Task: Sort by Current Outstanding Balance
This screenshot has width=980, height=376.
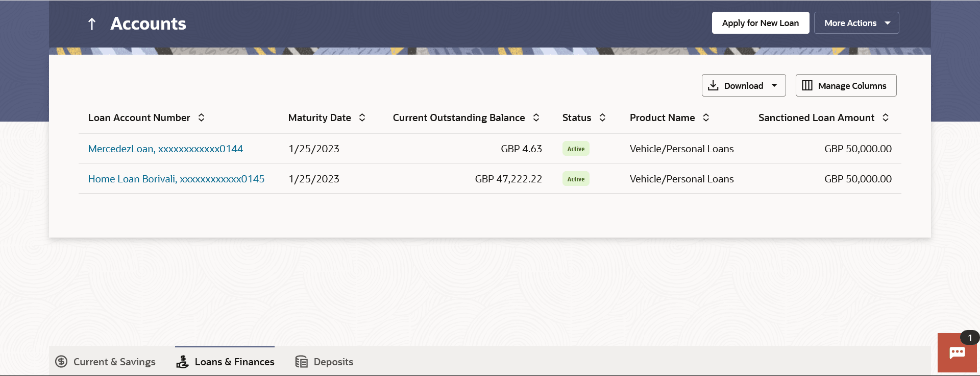Action: (536, 118)
